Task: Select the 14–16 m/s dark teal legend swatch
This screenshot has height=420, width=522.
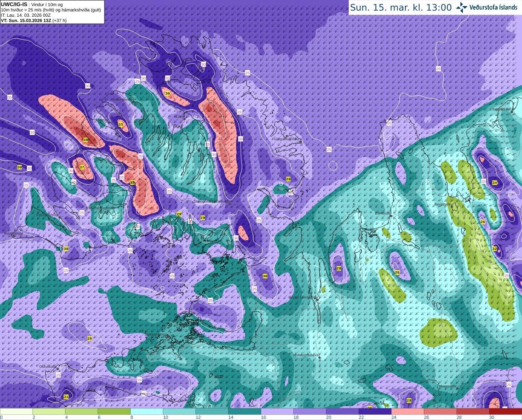Action: (x=245, y=411)
